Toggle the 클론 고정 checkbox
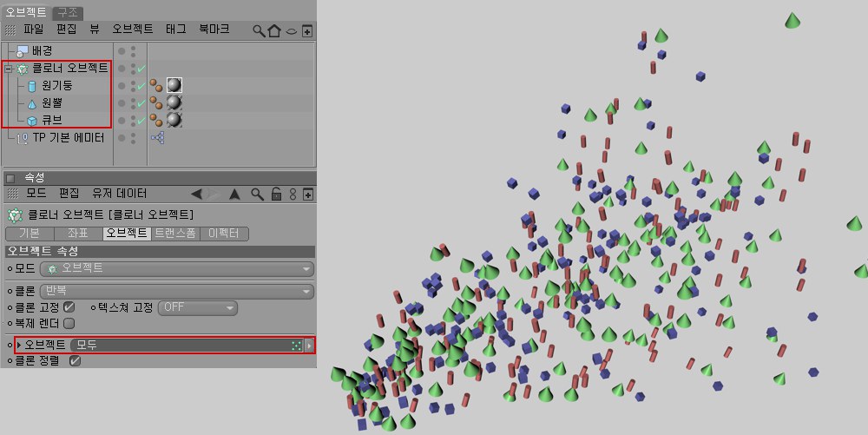 (69, 306)
